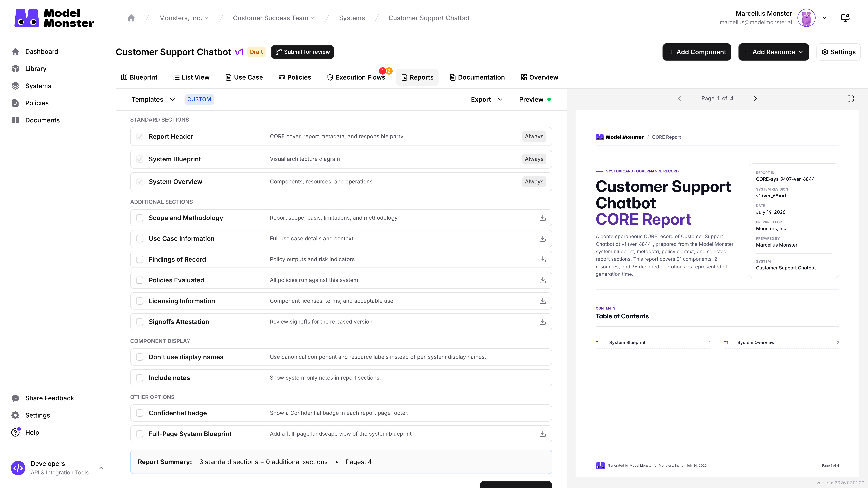Image resolution: width=868 pixels, height=488 pixels.
Task: Open Systems from the sidebar
Action: pos(38,86)
